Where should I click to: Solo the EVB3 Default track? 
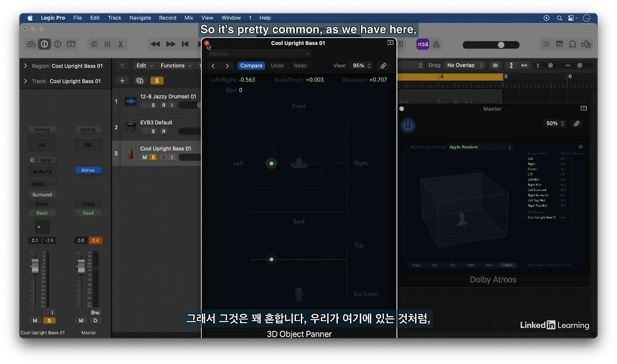tap(153, 131)
